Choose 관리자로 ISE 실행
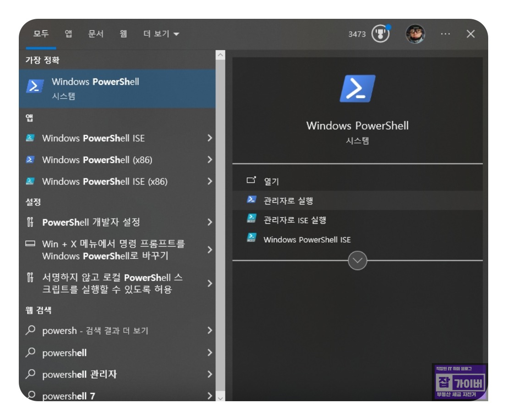507x420 pixels. click(357, 220)
